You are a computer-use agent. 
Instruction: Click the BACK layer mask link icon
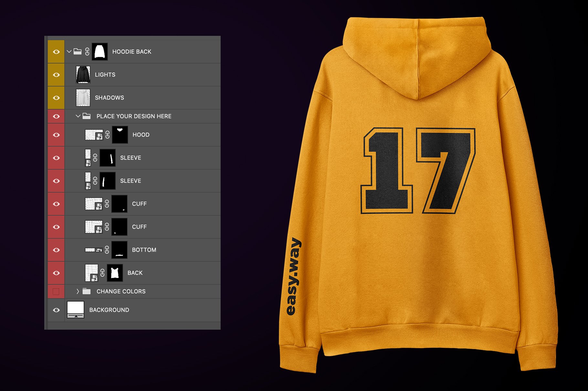pyautogui.click(x=102, y=273)
